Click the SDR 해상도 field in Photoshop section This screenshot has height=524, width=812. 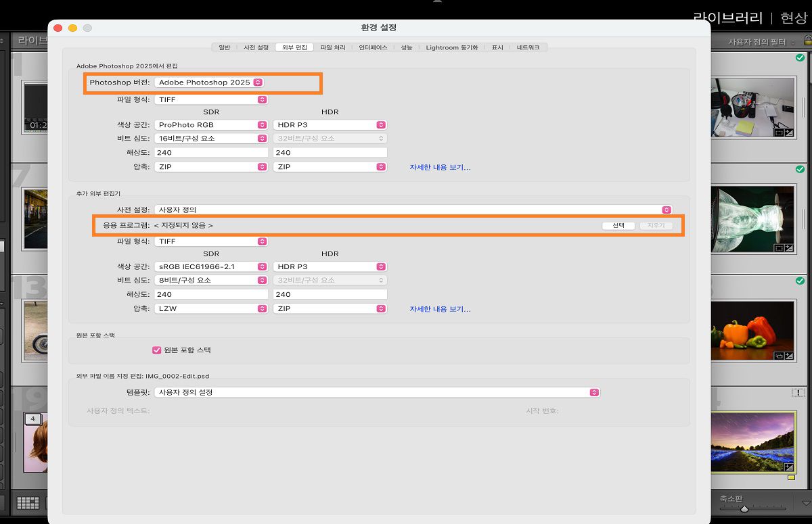(x=211, y=153)
